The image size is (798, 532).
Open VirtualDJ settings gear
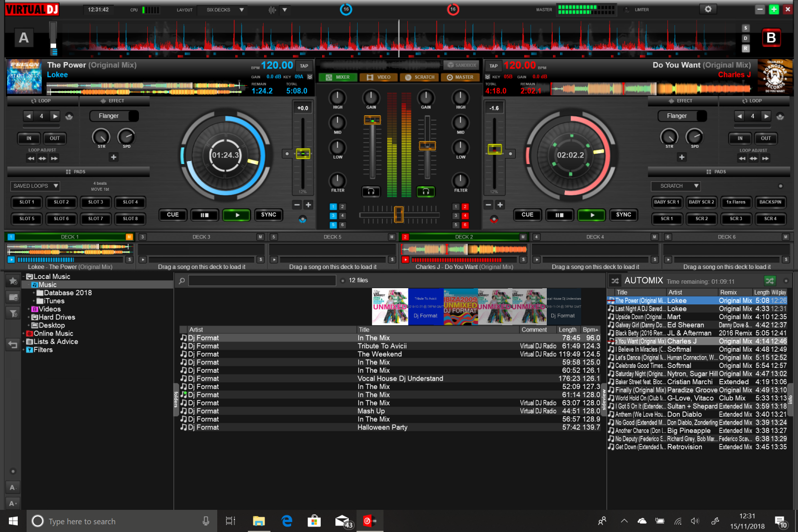708,9
